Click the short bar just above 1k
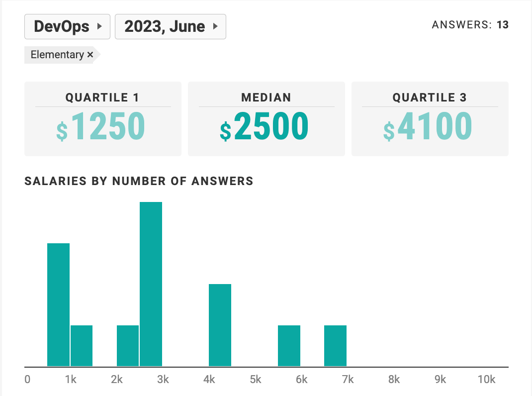This screenshot has height=396, width=532. 82,346
